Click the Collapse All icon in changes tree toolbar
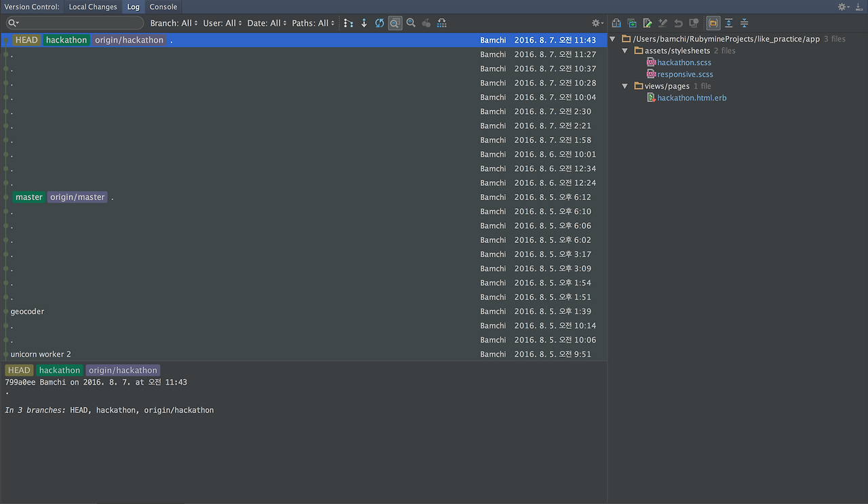The width and height of the screenshot is (868, 504). tap(745, 23)
